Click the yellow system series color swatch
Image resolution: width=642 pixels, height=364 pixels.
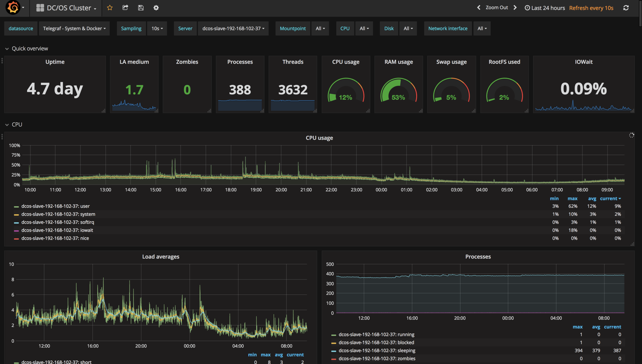pyautogui.click(x=16, y=214)
